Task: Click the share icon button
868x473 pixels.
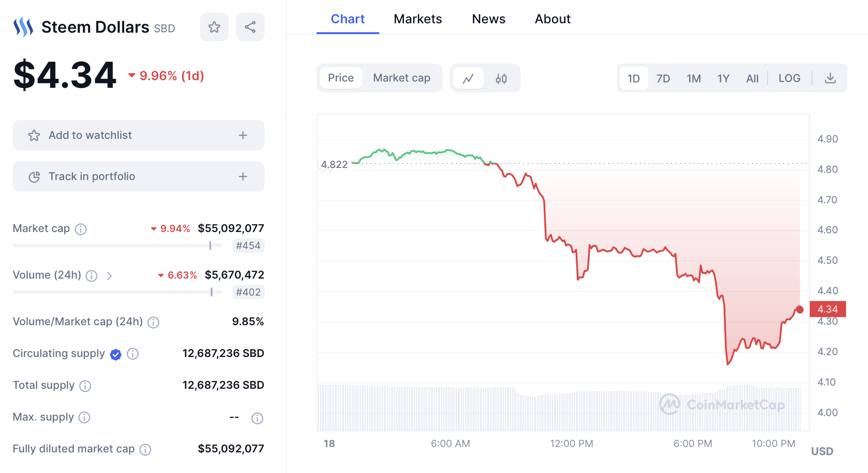Action: 250,27
